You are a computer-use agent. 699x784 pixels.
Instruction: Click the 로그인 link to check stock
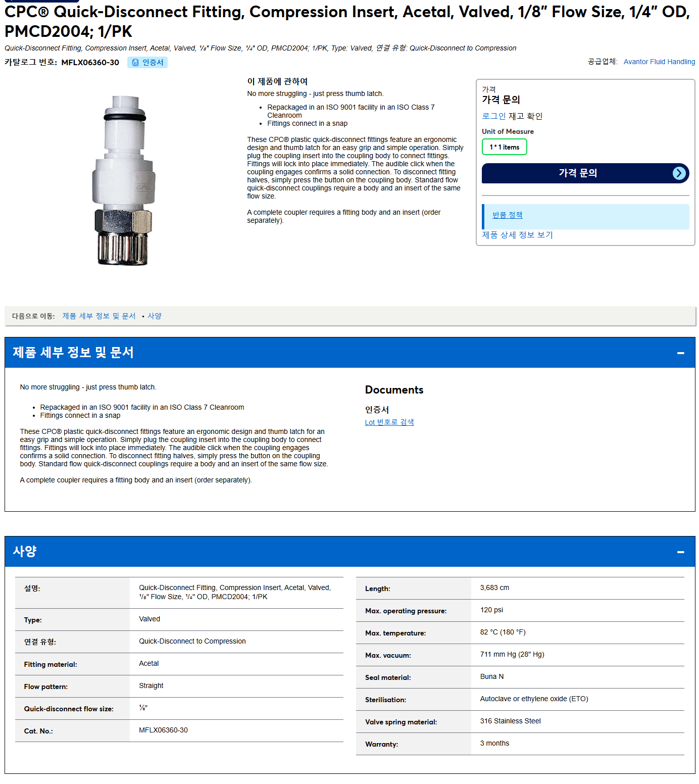[x=493, y=116]
